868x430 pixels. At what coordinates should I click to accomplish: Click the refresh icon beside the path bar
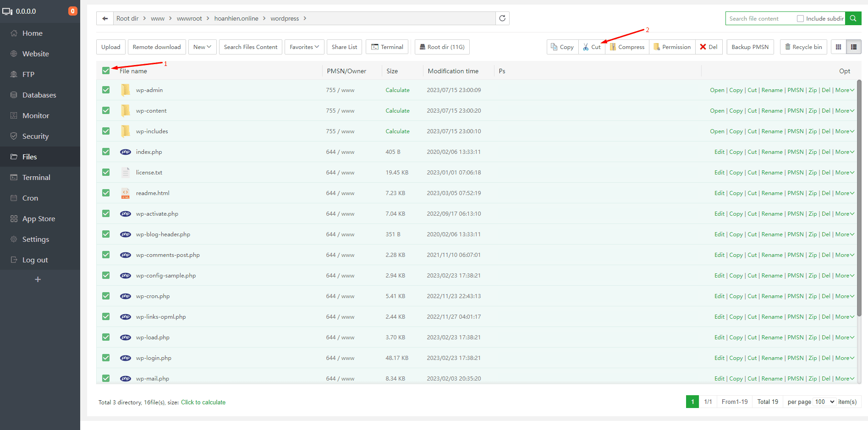click(502, 18)
